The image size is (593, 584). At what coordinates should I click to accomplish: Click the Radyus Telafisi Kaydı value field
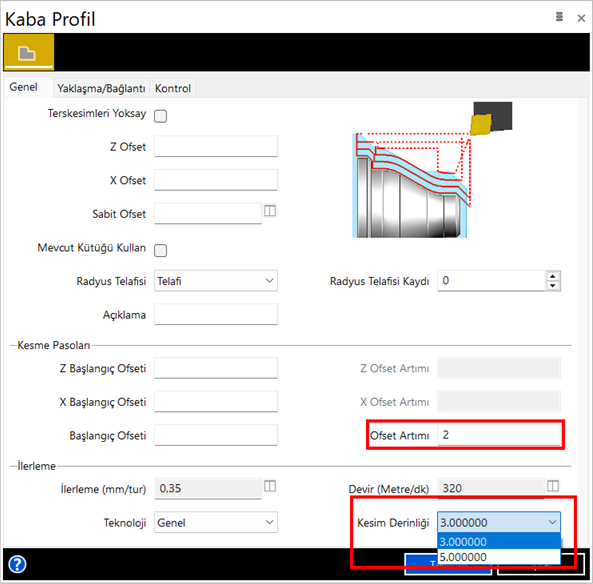click(x=491, y=281)
